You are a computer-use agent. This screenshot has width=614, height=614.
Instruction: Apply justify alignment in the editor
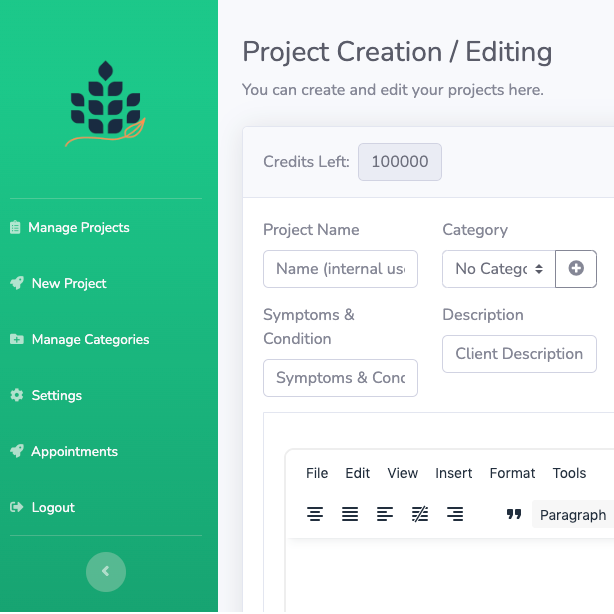tap(350, 514)
